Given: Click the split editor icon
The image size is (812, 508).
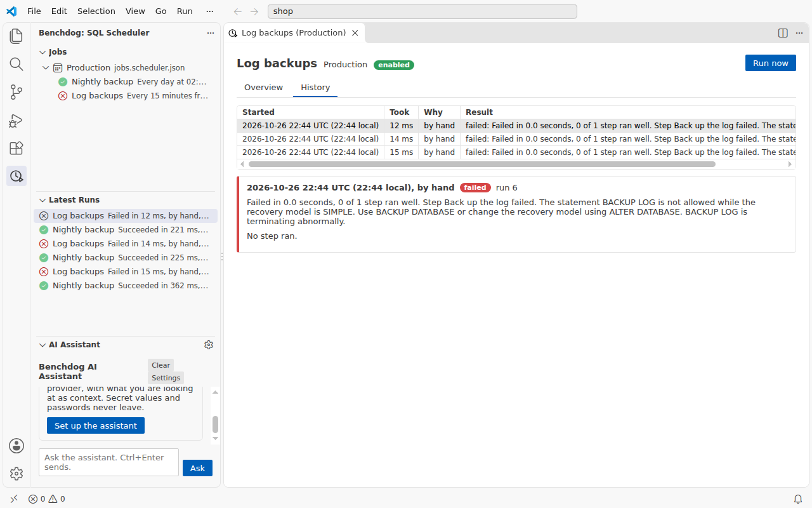Looking at the screenshot, I should (x=783, y=33).
